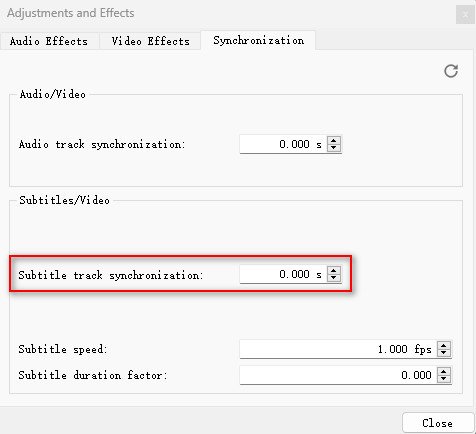This screenshot has width=476, height=434.
Task: Click the Adjustments and Effects window title
Action: [x=71, y=13]
